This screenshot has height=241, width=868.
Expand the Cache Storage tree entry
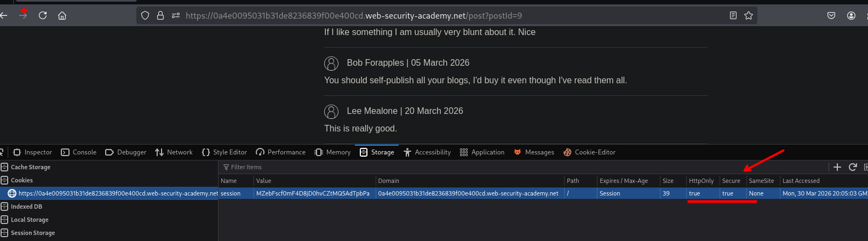[30, 167]
